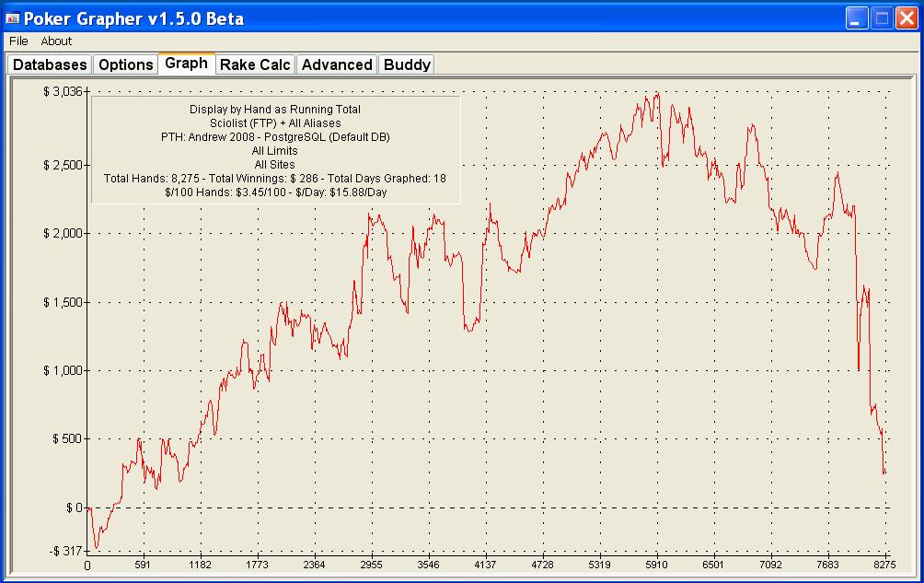Image resolution: width=924 pixels, height=583 pixels.
Task: Click the 4137 x-axis label
Action: pyautogui.click(x=484, y=566)
